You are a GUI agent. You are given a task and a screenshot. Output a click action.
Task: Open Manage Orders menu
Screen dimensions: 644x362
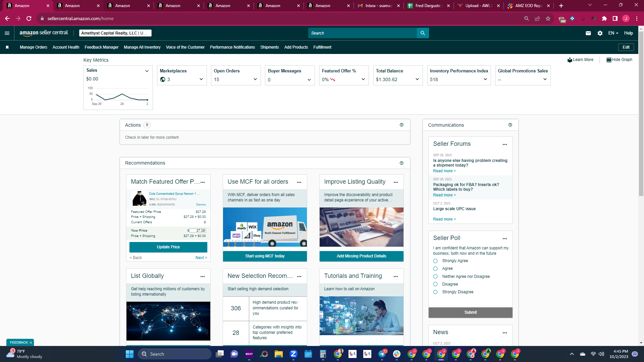[x=34, y=47]
